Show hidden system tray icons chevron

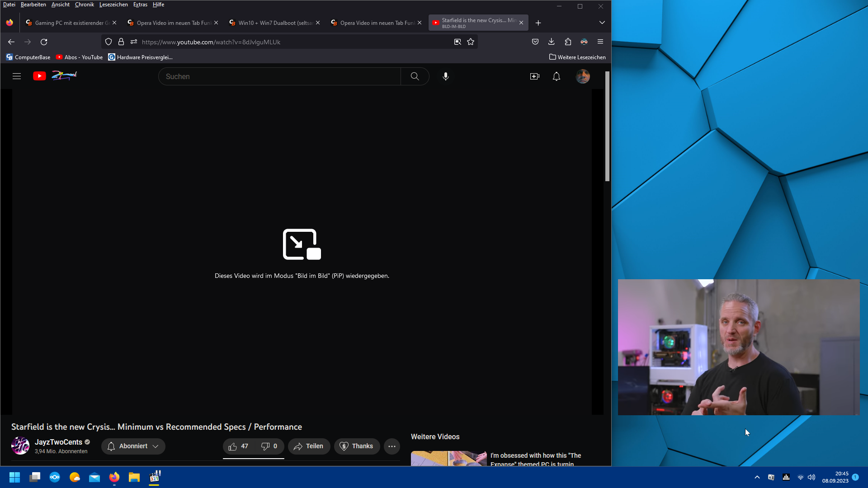(x=757, y=477)
